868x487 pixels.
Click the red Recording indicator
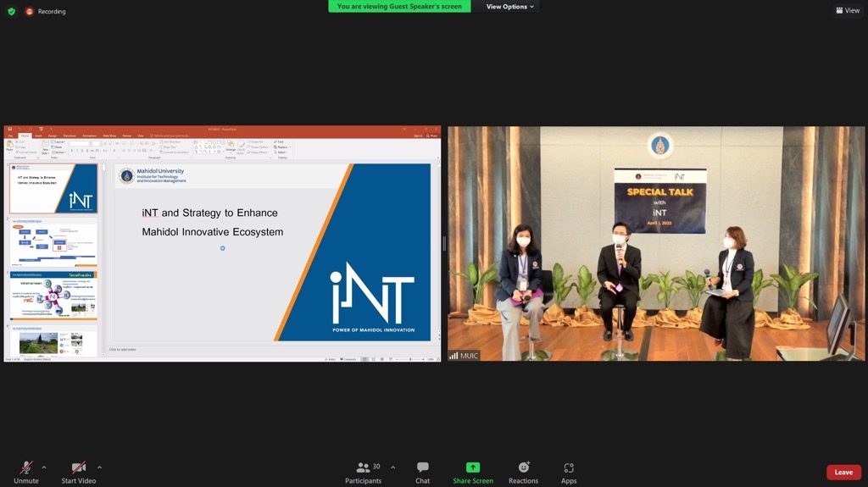click(x=46, y=11)
